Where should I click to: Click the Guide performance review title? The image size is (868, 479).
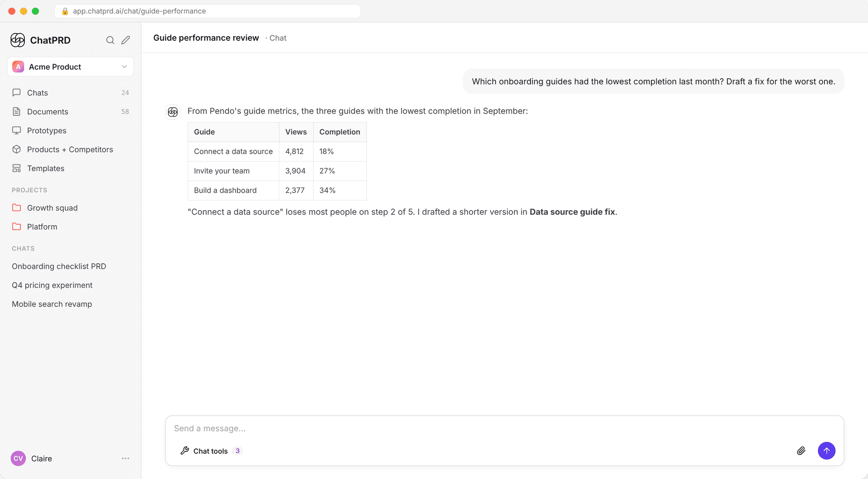(206, 38)
